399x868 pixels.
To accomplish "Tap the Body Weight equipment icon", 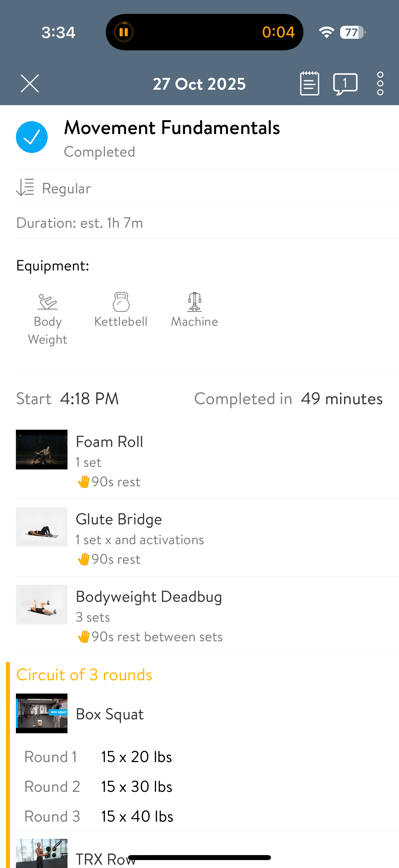I will tap(47, 302).
